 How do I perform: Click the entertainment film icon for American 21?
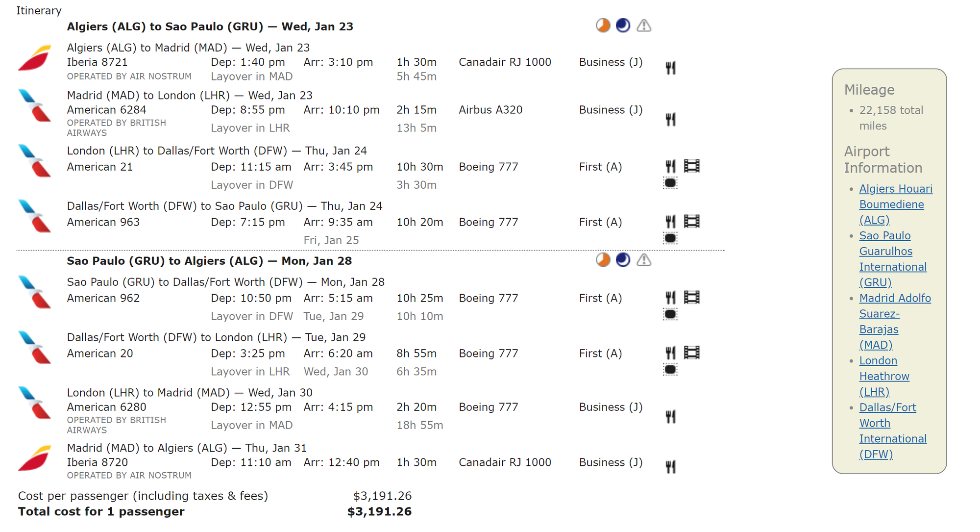click(x=691, y=166)
